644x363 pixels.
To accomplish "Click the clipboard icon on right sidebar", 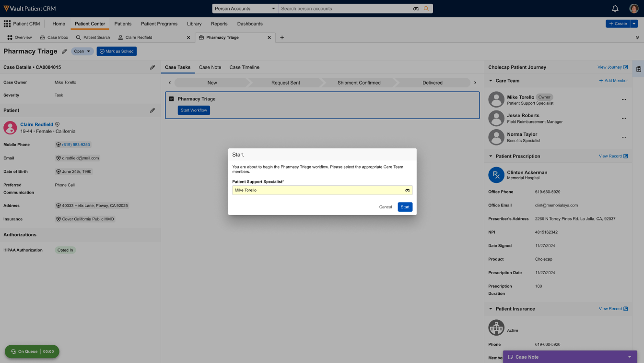I will (639, 69).
